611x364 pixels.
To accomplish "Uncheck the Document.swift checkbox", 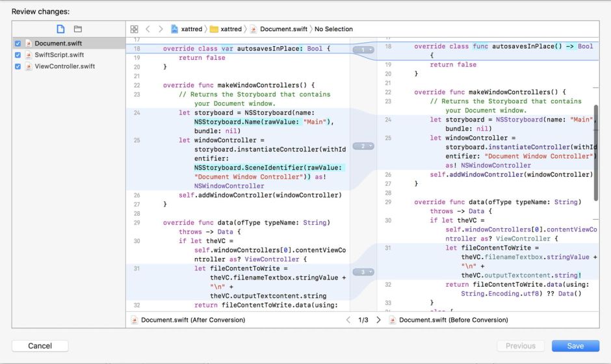I will point(18,44).
